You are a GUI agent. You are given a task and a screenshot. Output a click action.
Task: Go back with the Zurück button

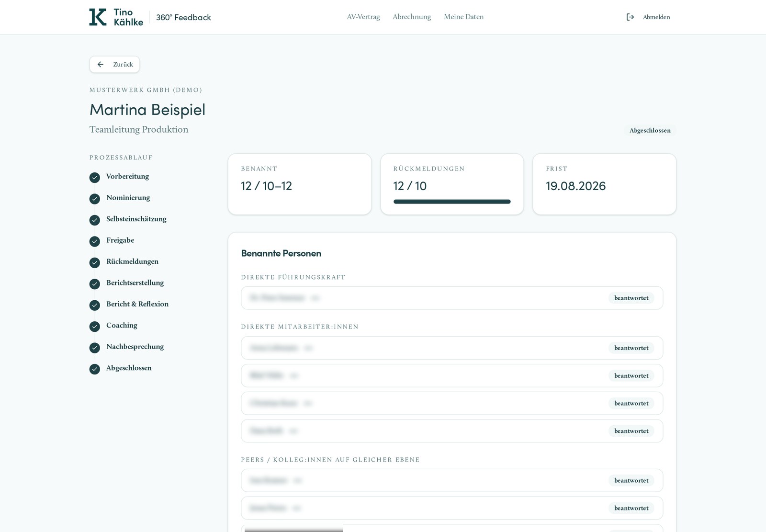click(114, 64)
